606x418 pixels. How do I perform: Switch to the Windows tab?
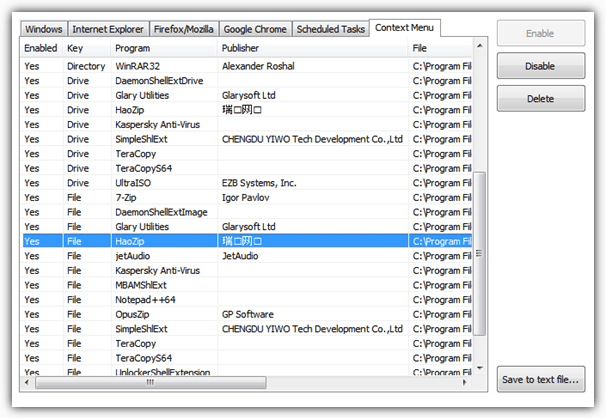point(44,29)
